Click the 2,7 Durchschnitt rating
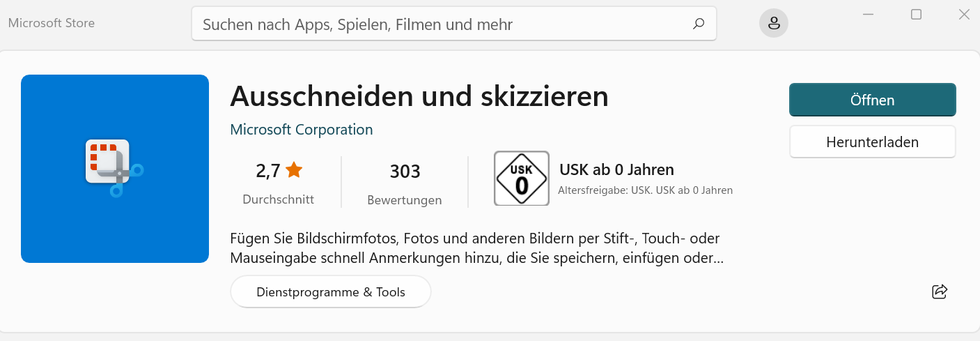The height and width of the screenshot is (341, 980). tap(279, 183)
